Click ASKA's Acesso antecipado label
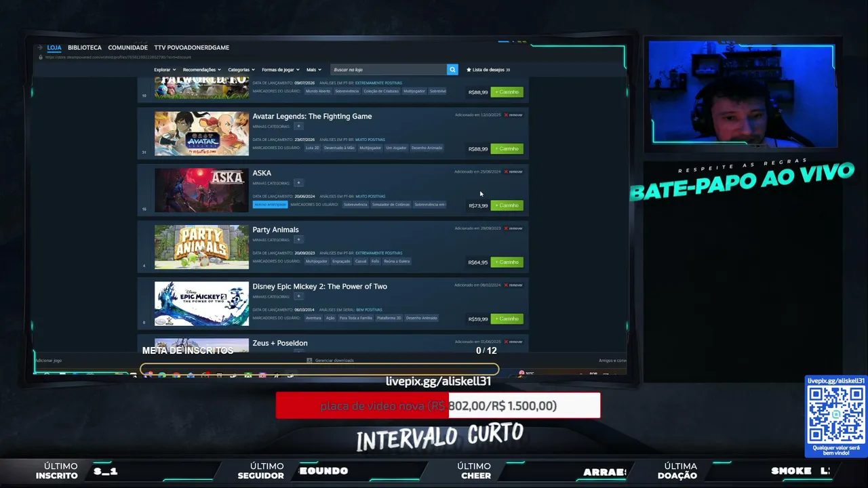The height and width of the screenshot is (488, 868). coord(270,205)
